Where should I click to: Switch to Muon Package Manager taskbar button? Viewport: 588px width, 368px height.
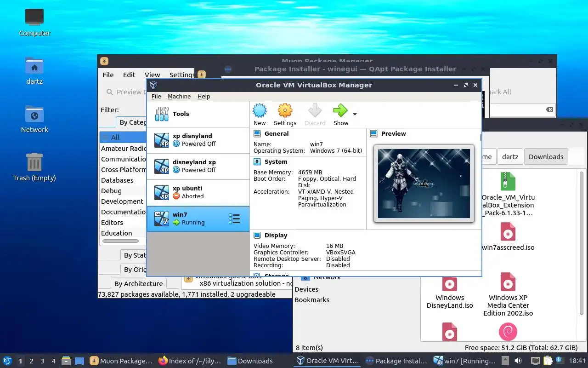click(121, 361)
